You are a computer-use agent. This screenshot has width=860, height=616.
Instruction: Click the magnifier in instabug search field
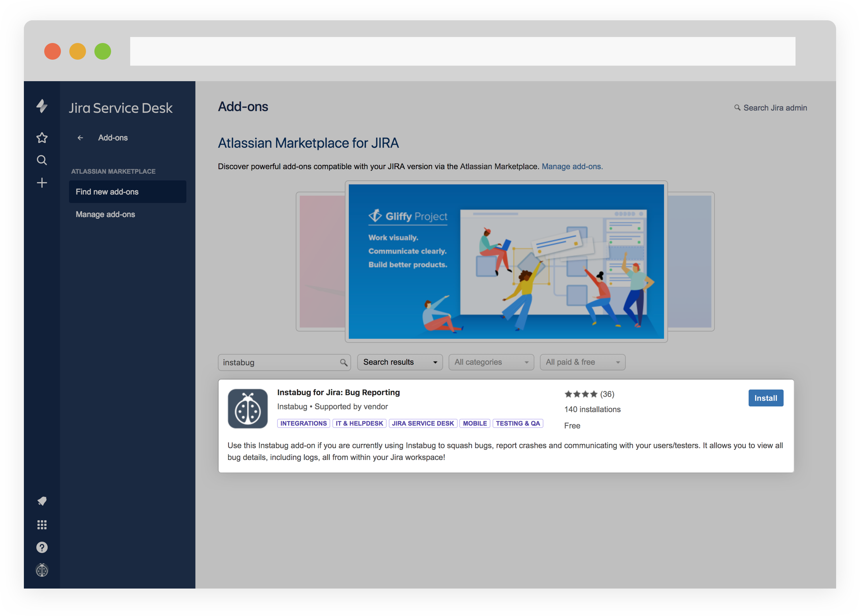[x=344, y=363]
